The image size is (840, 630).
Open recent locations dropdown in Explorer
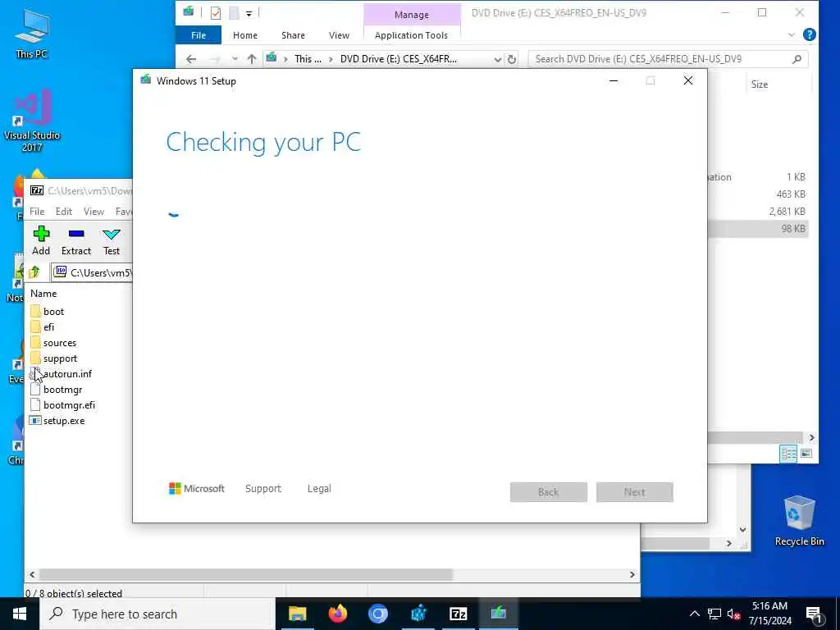pos(235,59)
